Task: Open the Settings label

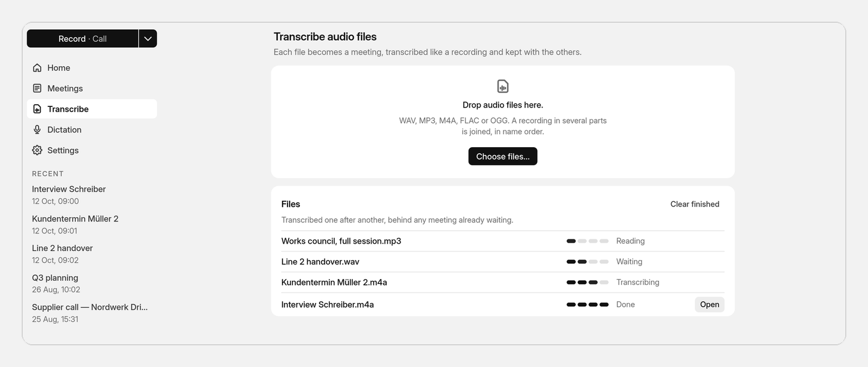Action: coord(63,150)
